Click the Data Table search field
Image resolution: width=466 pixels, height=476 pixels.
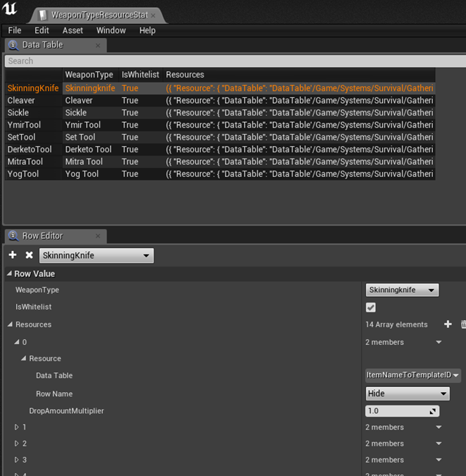(x=233, y=61)
